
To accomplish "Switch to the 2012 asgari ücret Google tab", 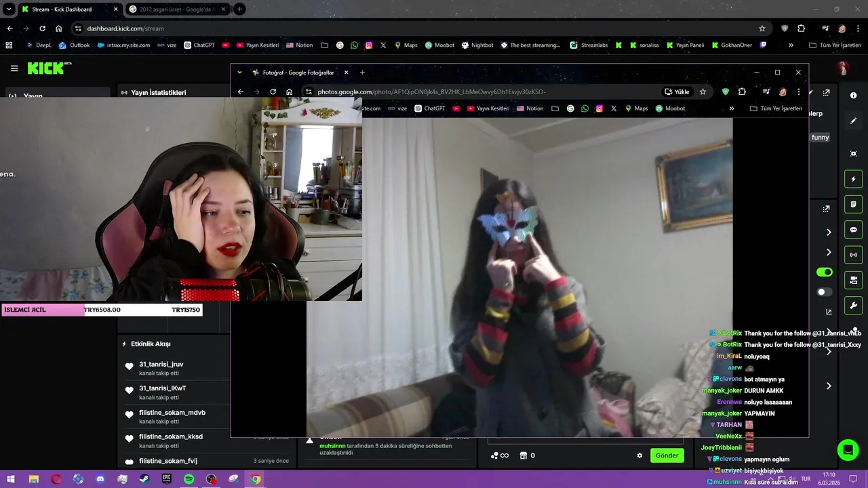I will click(x=176, y=9).
